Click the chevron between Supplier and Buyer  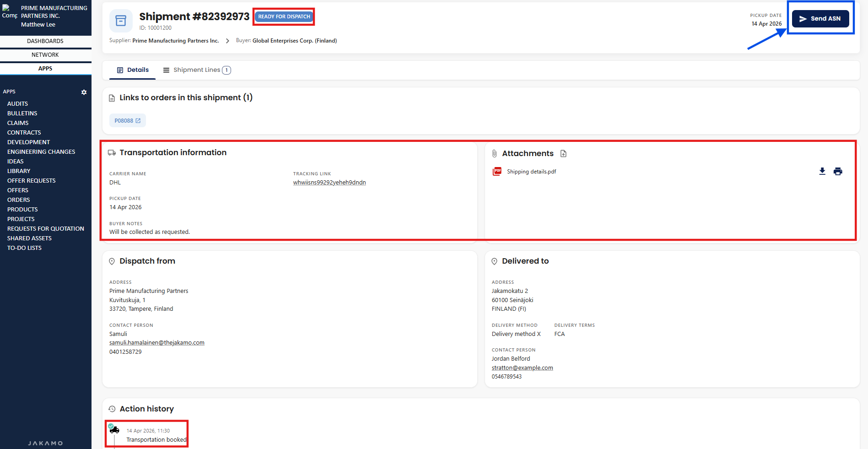coord(227,41)
